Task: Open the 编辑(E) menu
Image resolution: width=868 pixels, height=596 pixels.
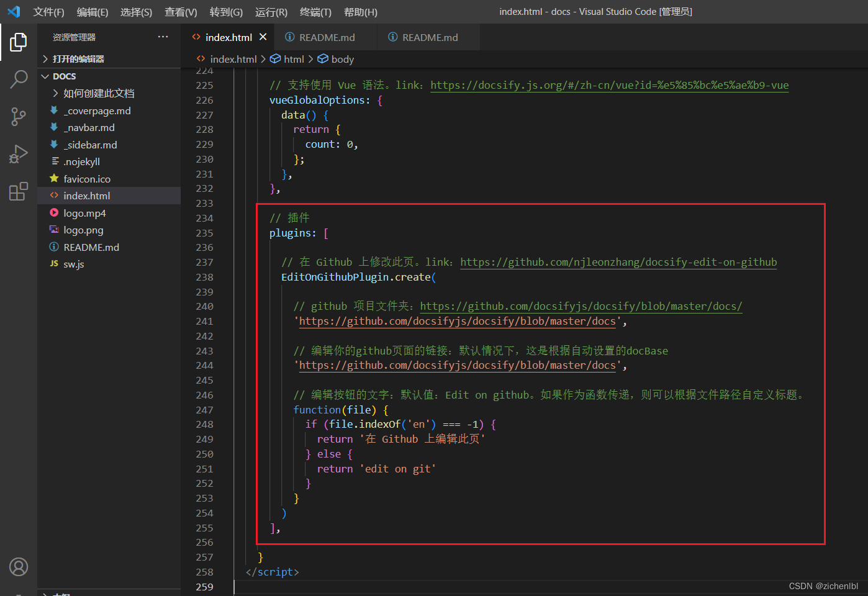Action: pyautogui.click(x=92, y=12)
